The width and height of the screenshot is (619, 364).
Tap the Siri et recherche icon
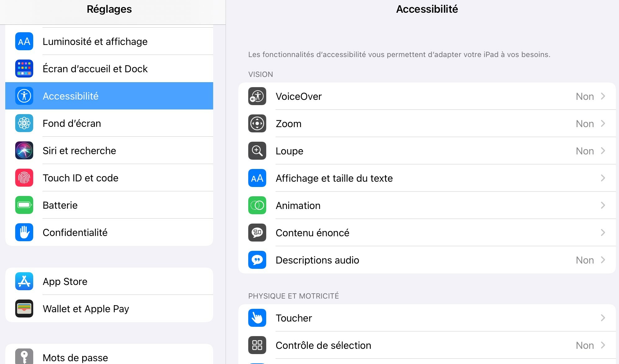[24, 150]
